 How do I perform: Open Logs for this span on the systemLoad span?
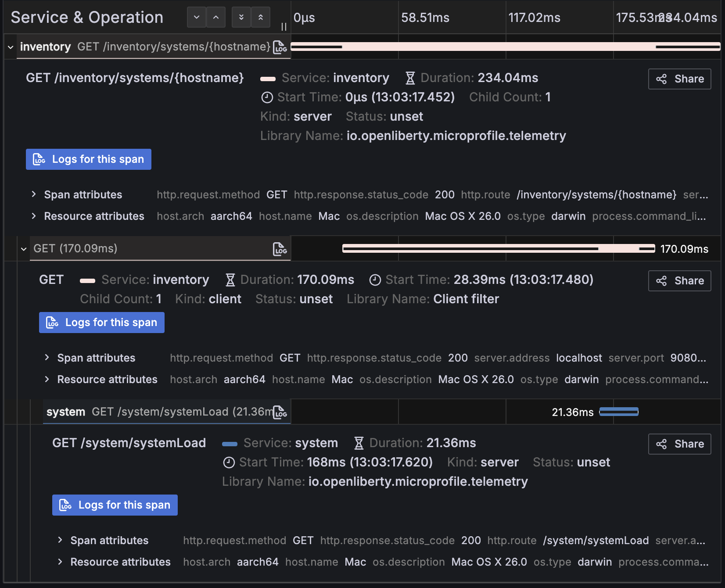pyautogui.click(x=115, y=505)
